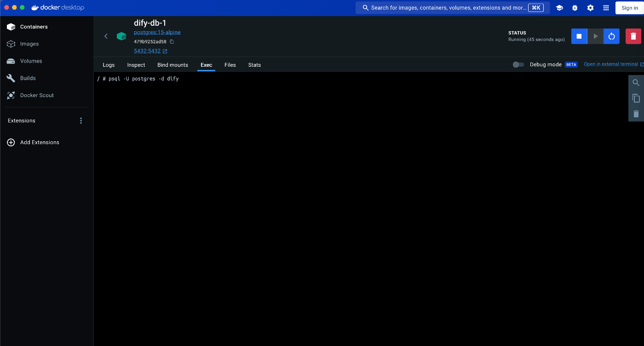Open the Docker Scout icon
The image size is (644, 346).
pos(11,95)
